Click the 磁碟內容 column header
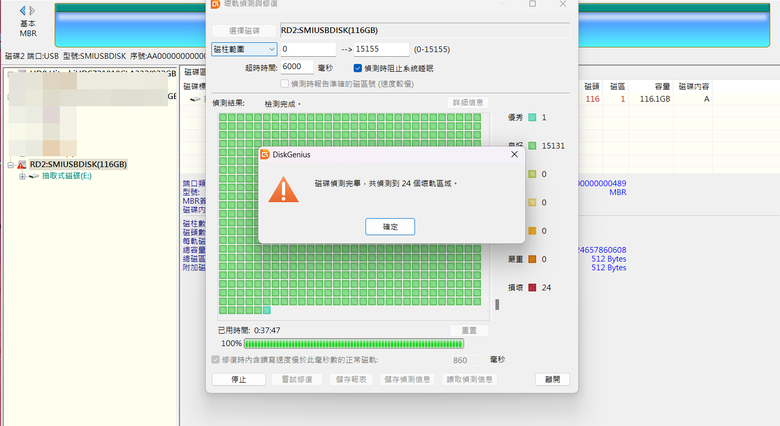This screenshot has height=426, width=780. [x=693, y=87]
